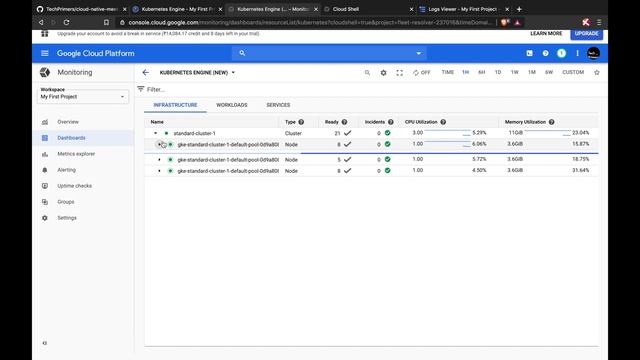Click Memory Utilization help icon

pyautogui.click(x=551, y=122)
